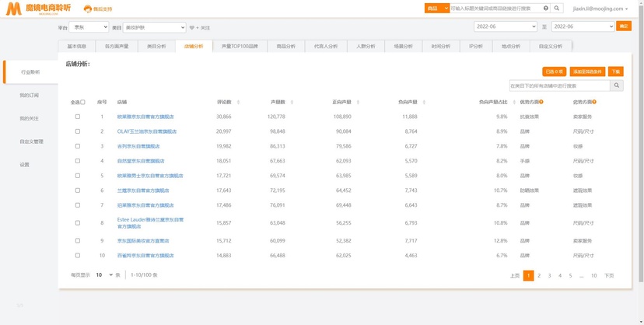Switch to the 代言人分析 tab
Image resolution: width=644 pixels, height=325 pixels.
326,47
